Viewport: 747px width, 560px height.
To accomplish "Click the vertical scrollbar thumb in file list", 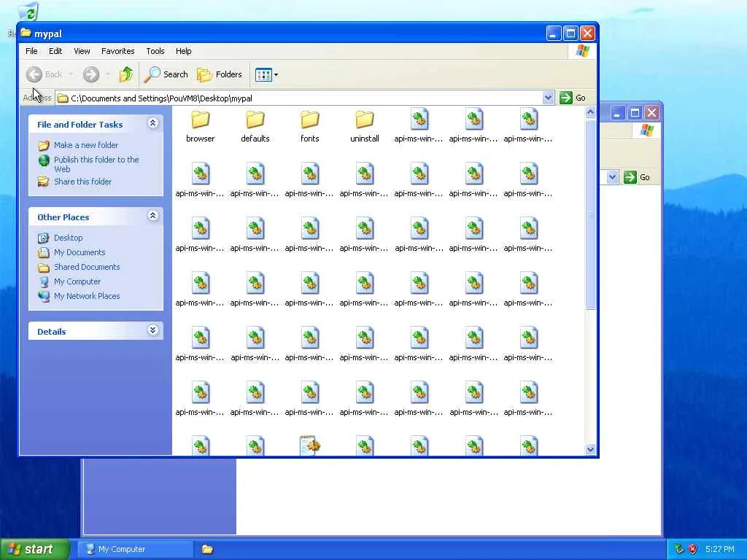I will tap(590, 214).
